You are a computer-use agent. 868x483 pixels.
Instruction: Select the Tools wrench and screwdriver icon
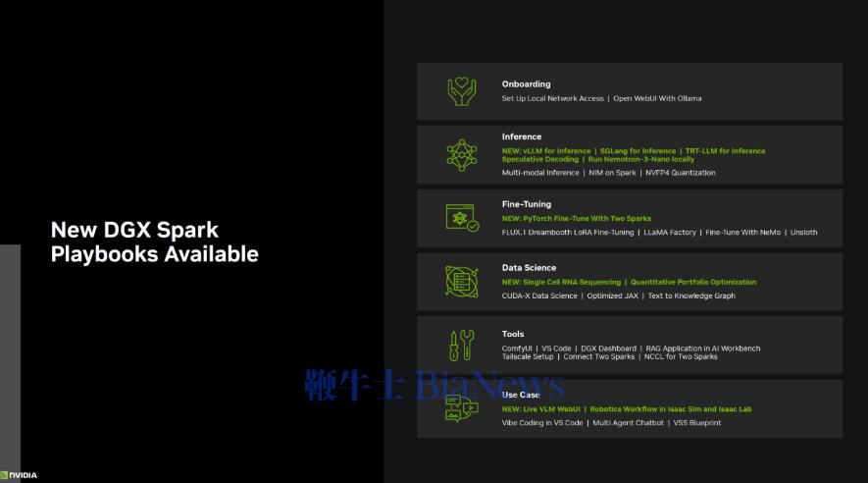point(461,345)
